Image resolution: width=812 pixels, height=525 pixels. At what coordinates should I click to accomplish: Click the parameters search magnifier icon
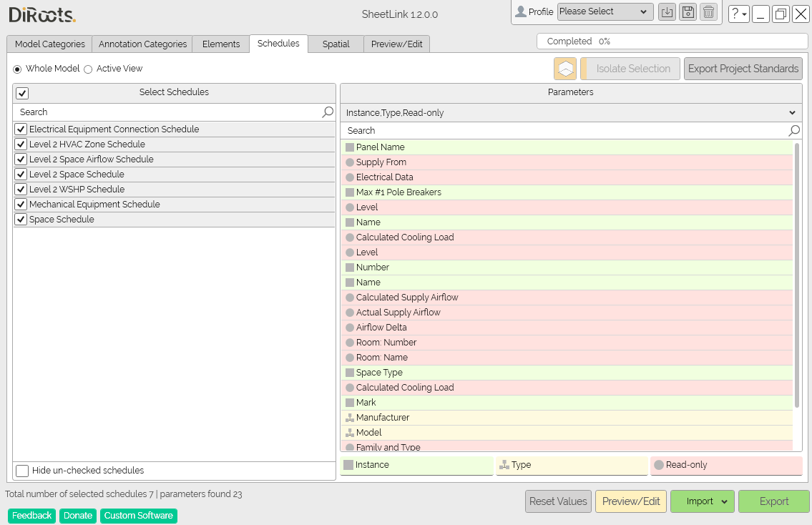coord(794,130)
